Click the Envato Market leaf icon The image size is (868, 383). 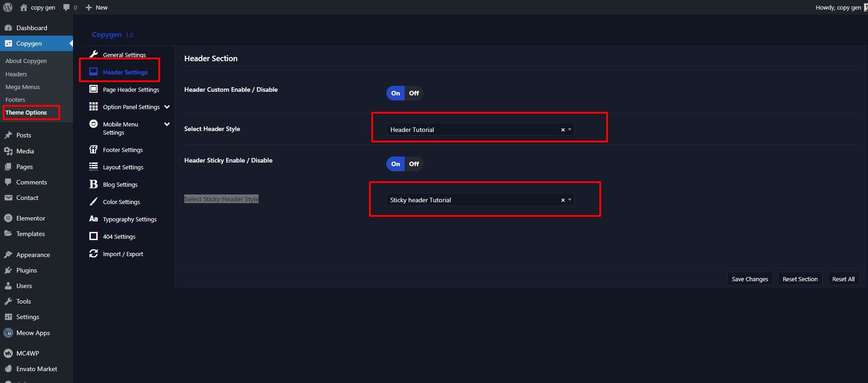(8, 369)
